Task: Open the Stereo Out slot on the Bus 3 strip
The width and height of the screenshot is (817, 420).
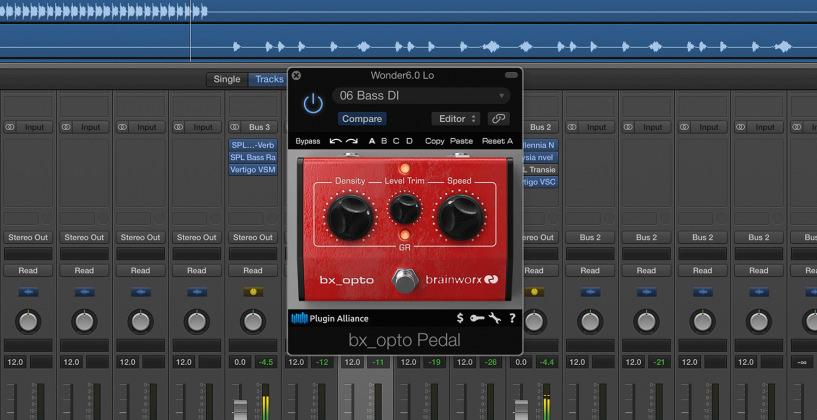Action: pos(253,237)
